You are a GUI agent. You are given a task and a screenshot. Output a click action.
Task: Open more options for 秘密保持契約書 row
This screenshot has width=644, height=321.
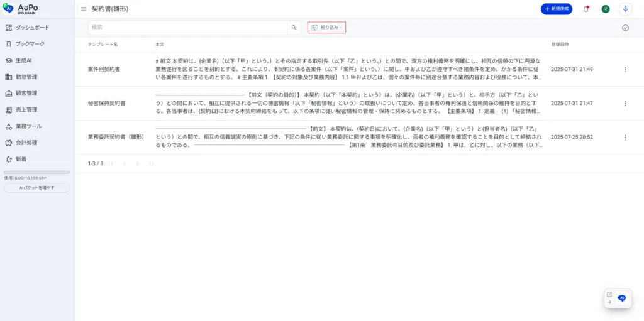click(x=625, y=104)
